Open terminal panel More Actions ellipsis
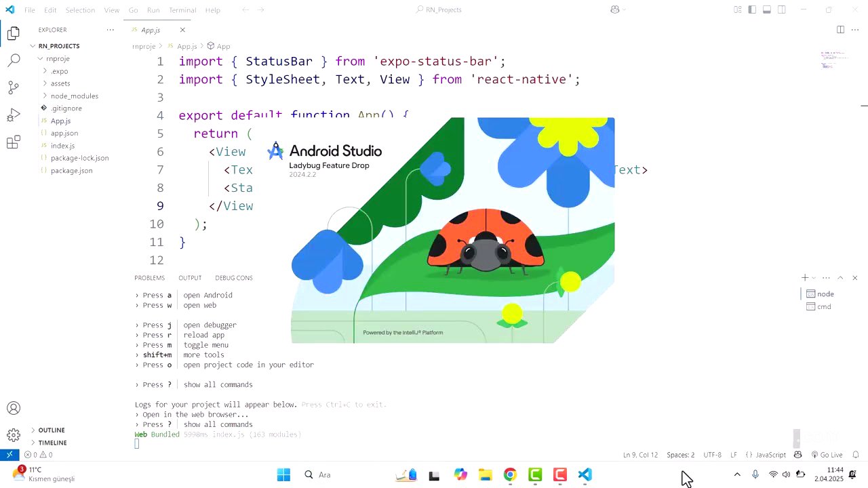The height and width of the screenshot is (488, 868). tap(826, 278)
